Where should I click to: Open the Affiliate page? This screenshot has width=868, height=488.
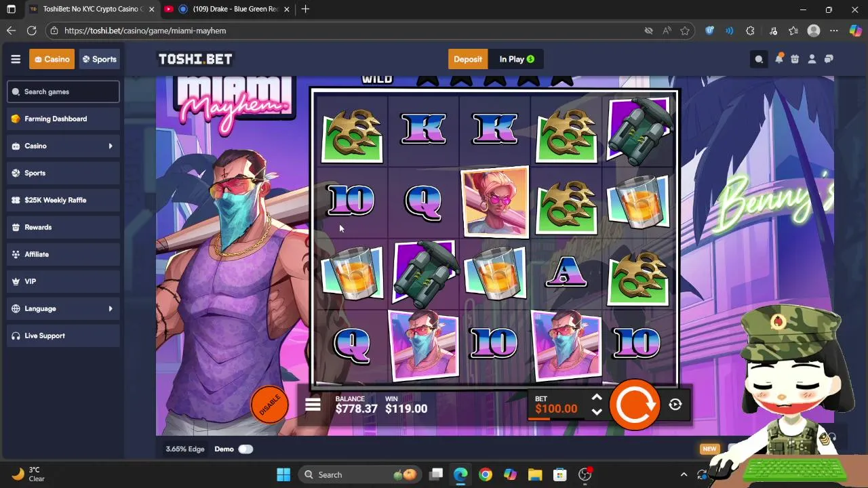click(x=63, y=254)
